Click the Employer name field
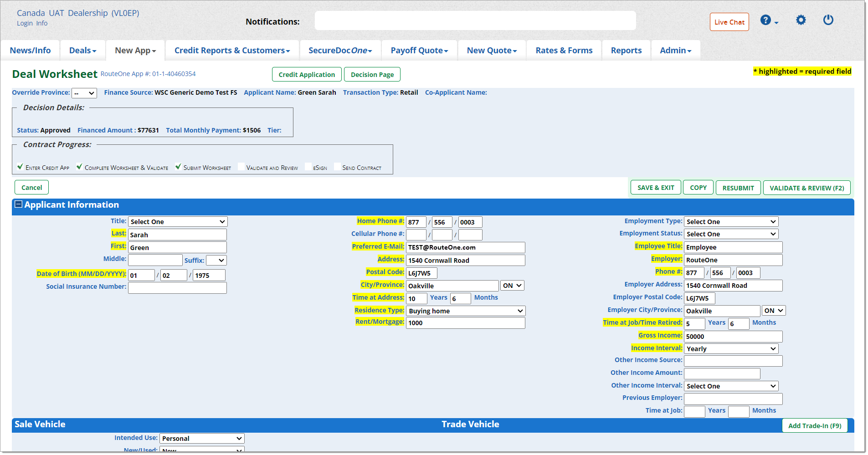 (733, 260)
